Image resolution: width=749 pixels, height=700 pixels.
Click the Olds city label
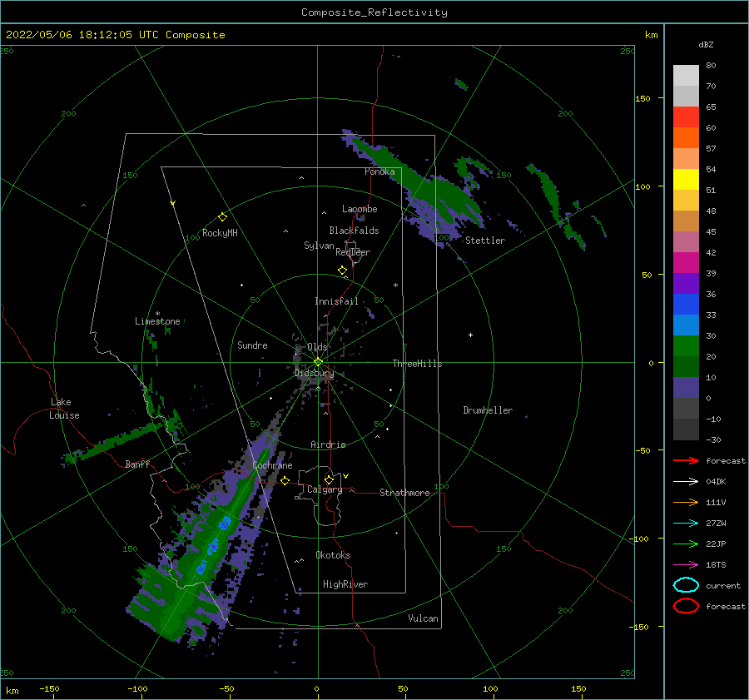click(317, 347)
